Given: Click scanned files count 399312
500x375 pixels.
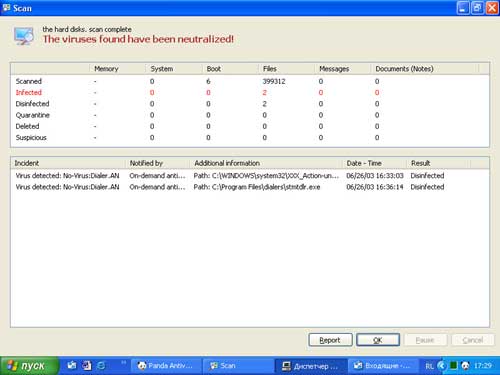Looking at the screenshot, I should 274,81.
